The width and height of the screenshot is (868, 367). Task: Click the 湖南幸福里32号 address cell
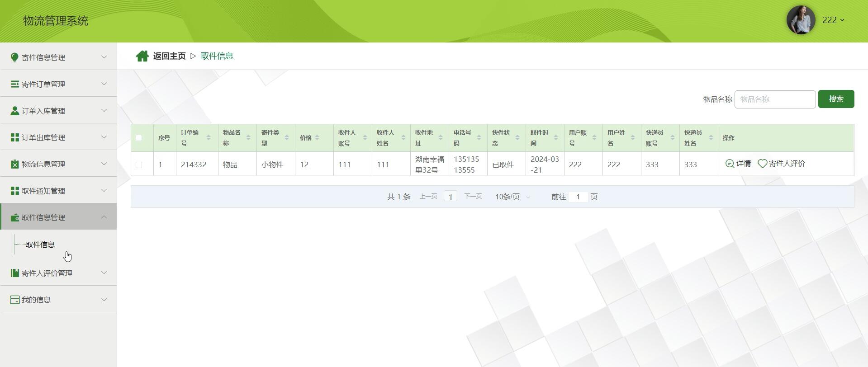tap(430, 165)
